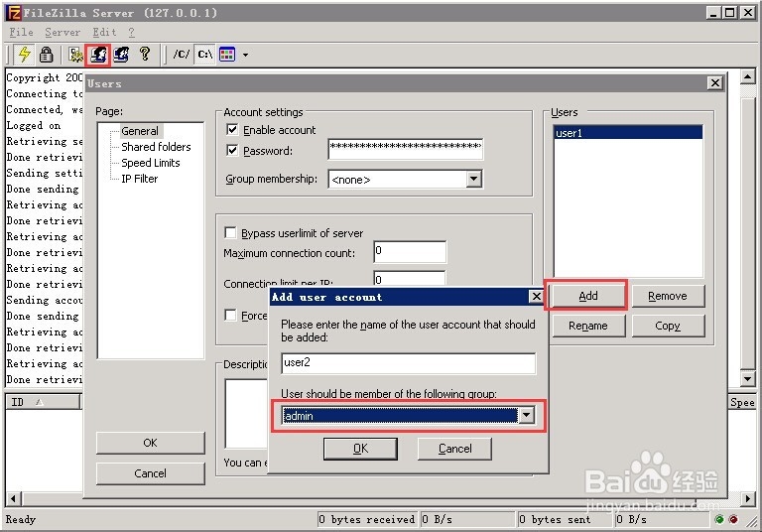Click the Remove user button
This screenshot has width=762, height=532.
click(x=668, y=296)
